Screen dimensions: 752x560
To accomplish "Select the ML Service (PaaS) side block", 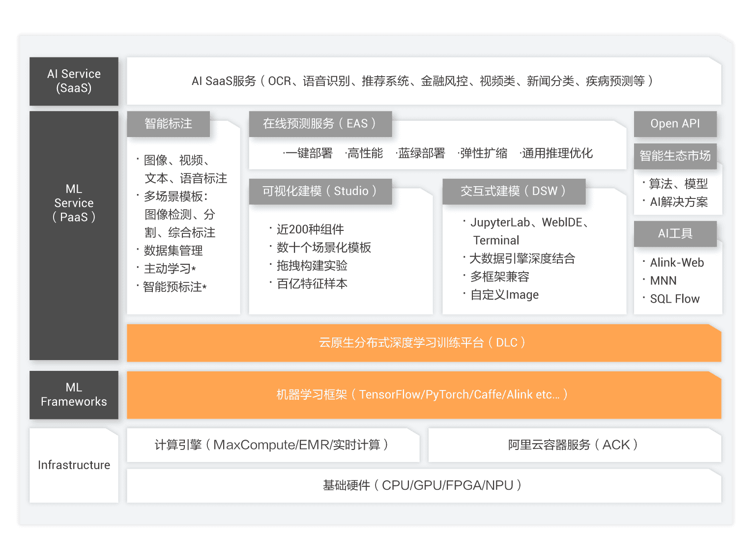I will pos(74,235).
